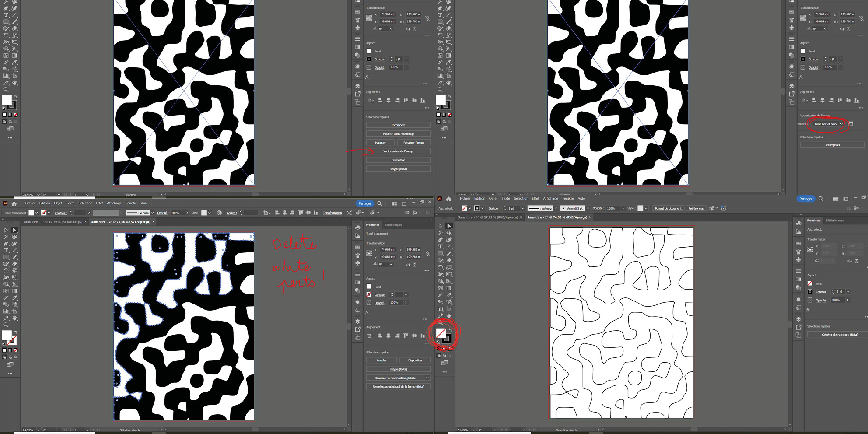This screenshot has height=434, width=868.
Task: Click white Fond swatch in top-left Aspect panel
Action: point(369,51)
